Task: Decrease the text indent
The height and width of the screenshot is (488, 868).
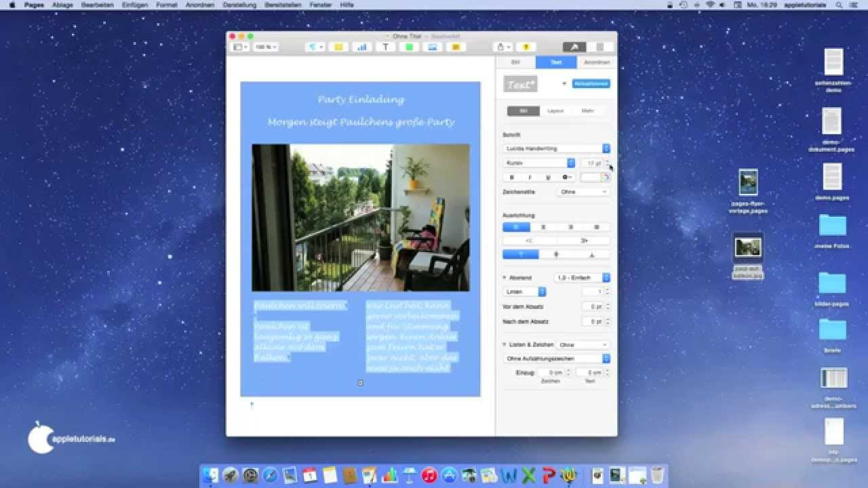Action: point(530,241)
